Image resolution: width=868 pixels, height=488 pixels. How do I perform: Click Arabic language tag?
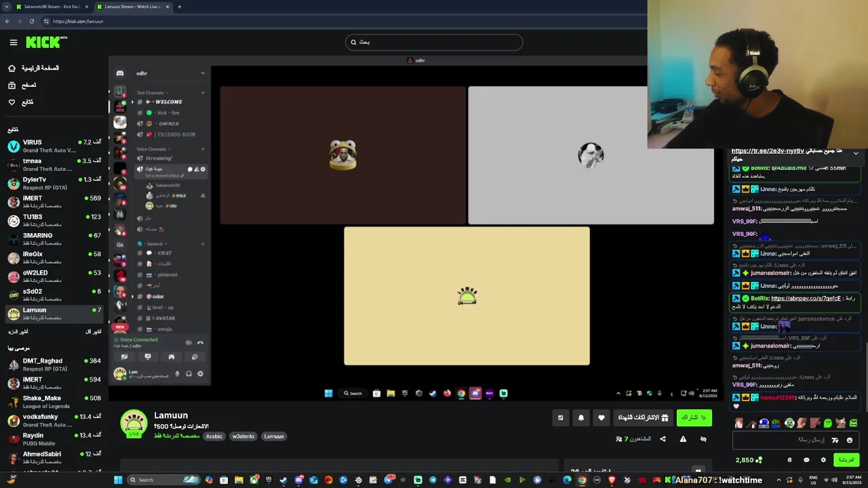pyautogui.click(x=214, y=436)
